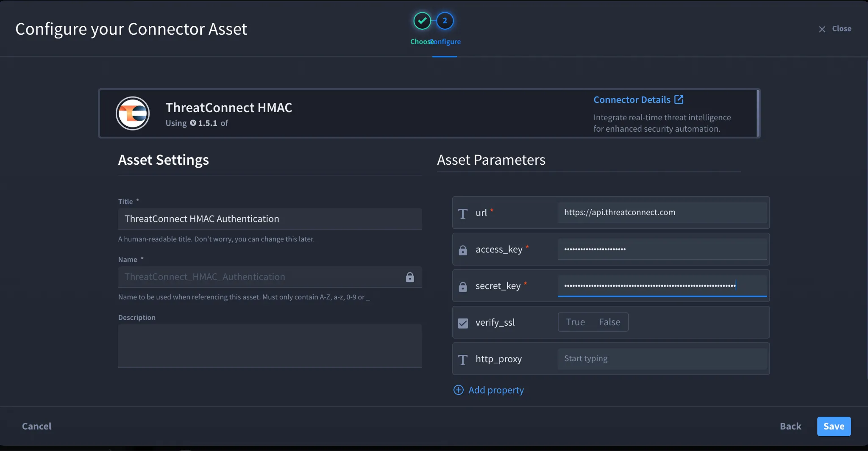868x451 pixels.
Task: Click the step 2 Configure circle
Action: tap(445, 21)
